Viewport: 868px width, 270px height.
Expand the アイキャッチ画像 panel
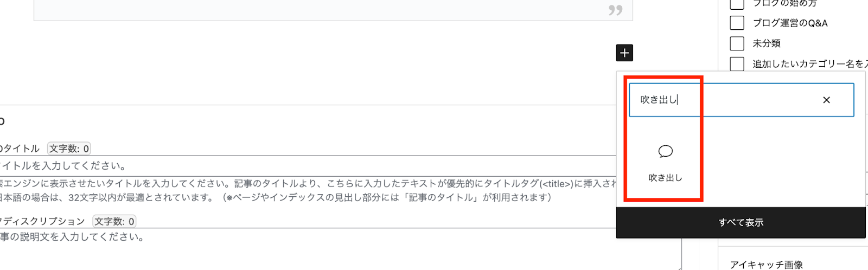click(766, 265)
